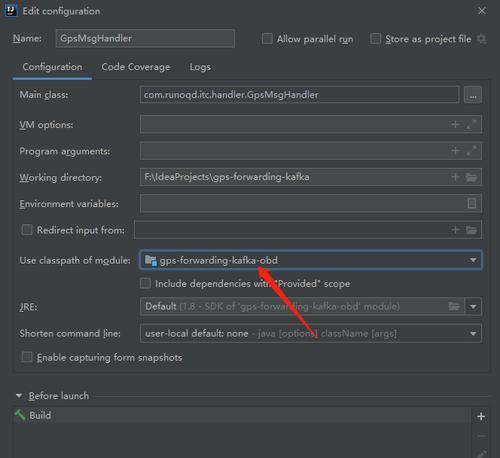500x458 pixels.
Task: Switch to Code Coverage tab
Action: point(136,67)
